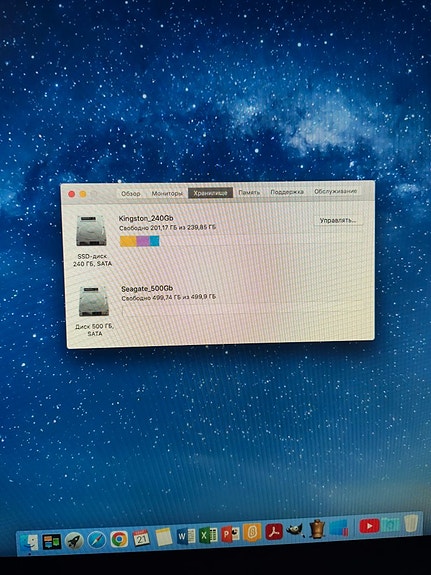Open Launchpad rocket icon
Image resolution: width=431 pixels, height=575 pixels.
(x=74, y=541)
